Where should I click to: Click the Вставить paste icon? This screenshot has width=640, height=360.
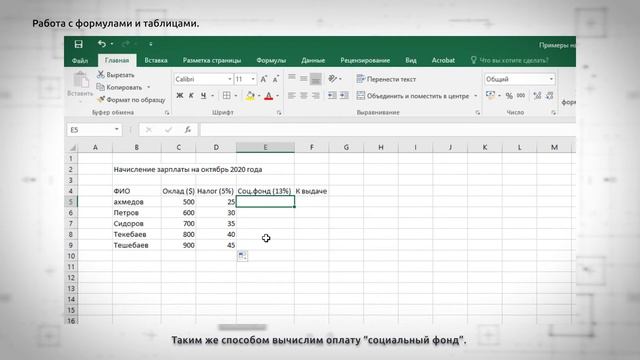click(81, 80)
